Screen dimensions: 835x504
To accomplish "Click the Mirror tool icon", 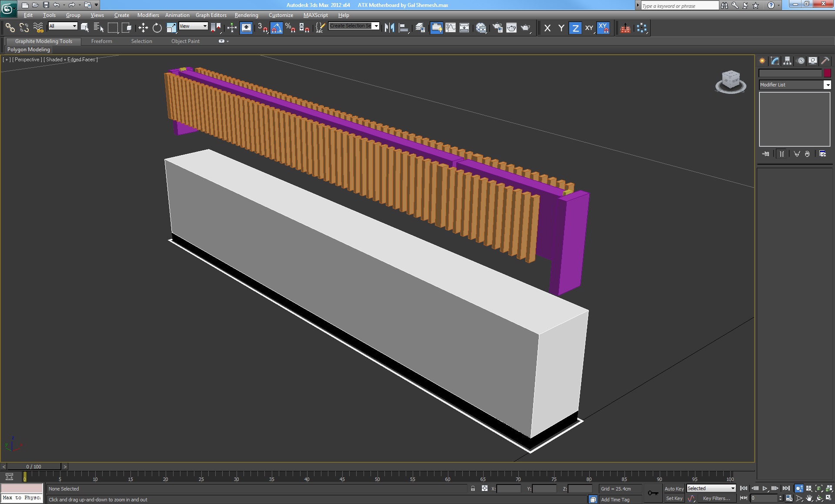I will coord(389,28).
